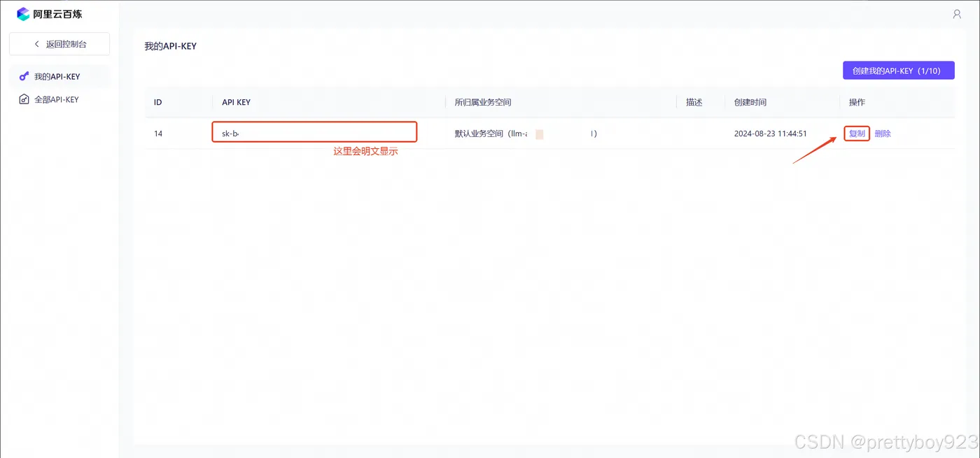Viewport: 980px width, 458px height.
Task: Click the 阿里云百炼 logo icon
Action: (x=24, y=14)
